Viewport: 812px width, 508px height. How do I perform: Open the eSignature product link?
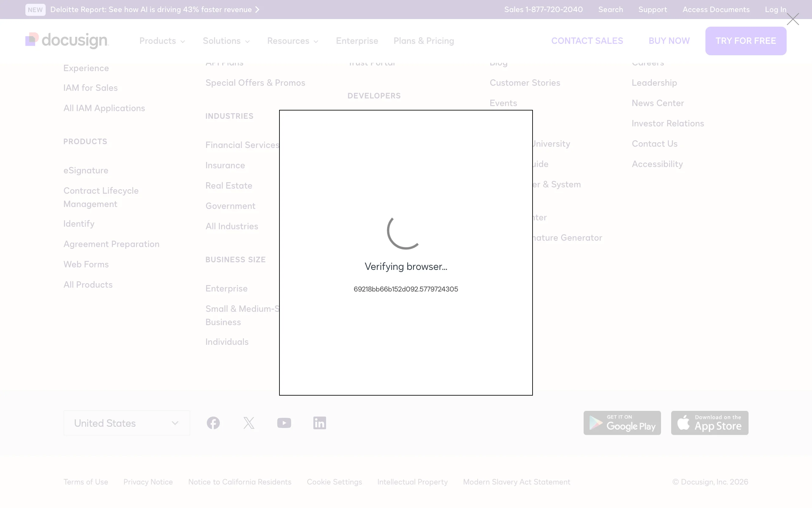point(86,170)
